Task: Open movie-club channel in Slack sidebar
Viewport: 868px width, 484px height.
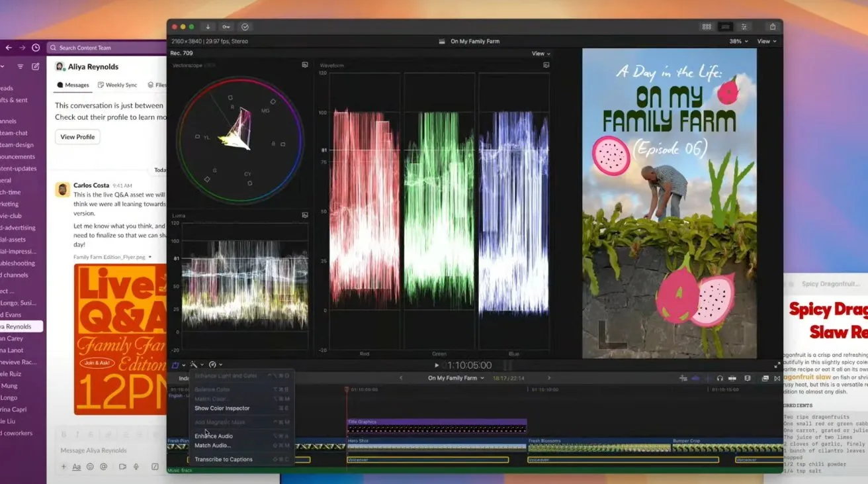Action: [x=11, y=216]
